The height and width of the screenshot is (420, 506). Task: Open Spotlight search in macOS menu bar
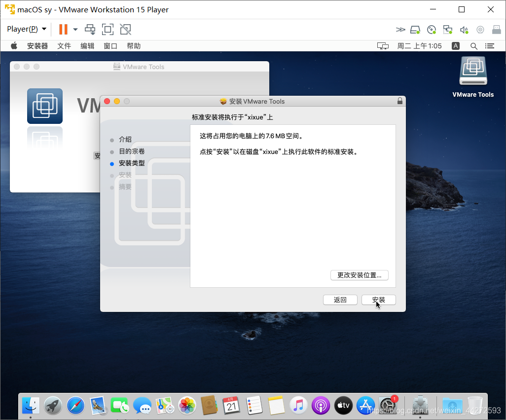tap(473, 46)
